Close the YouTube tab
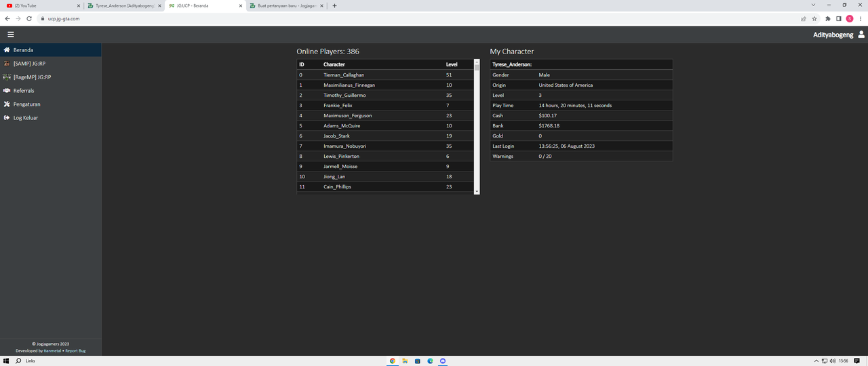The height and width of the screenshot is (366, 868). coord(78,5)
